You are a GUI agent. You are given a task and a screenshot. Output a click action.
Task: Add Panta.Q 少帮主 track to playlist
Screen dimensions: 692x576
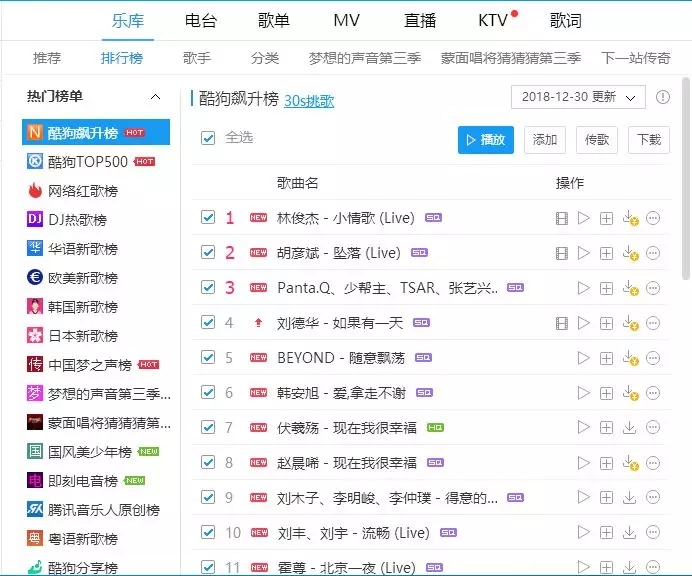click(x=606, y=288)
